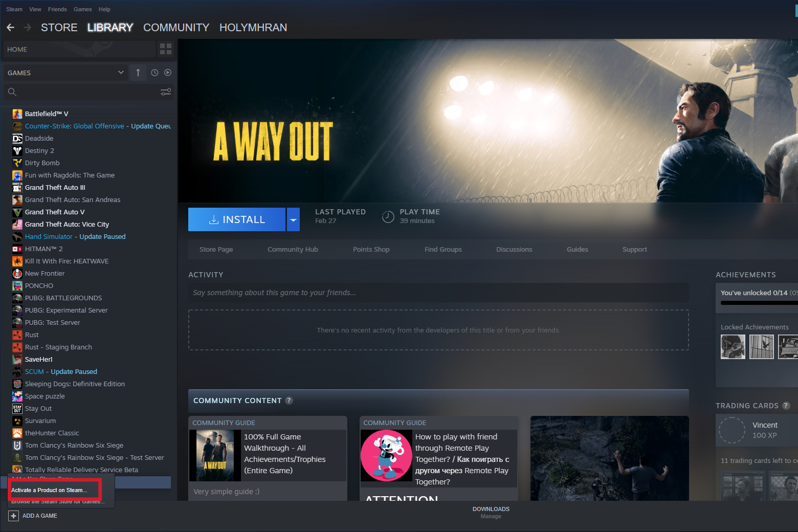The image size is (798, 532).
Task: Open the Support link
Action: pyautogui.click(x=635, y=250)
